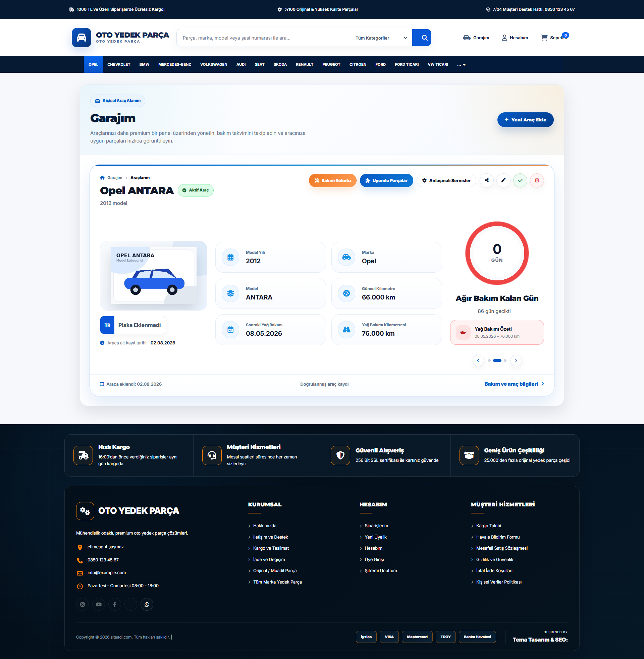This screenshot has width=644, height=659.
Task: Open Şifremi Unuttum footer link
Action: click(380, 571)
